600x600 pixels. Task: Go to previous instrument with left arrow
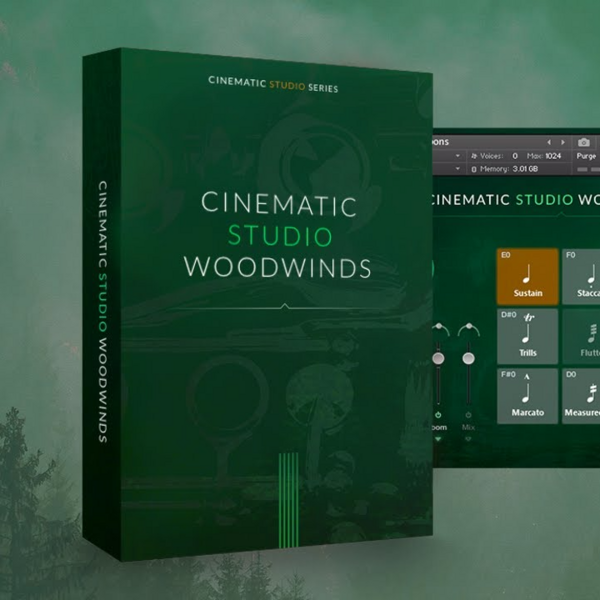point(549,142)
